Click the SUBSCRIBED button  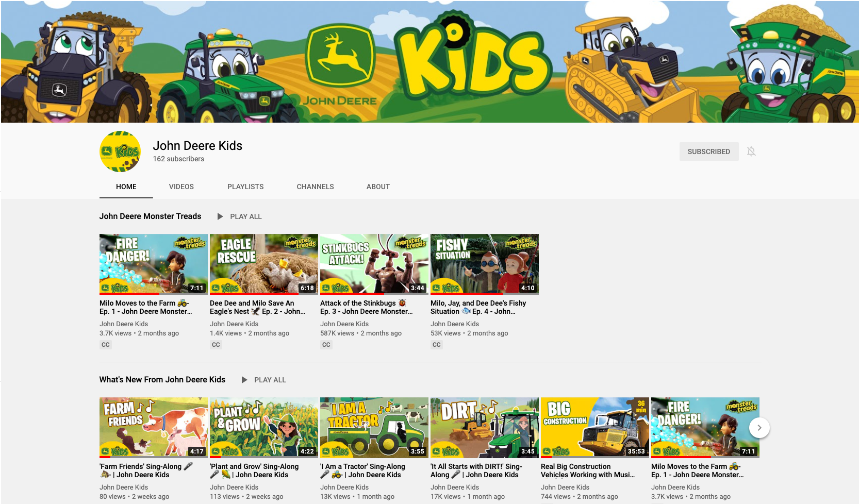point(708,152)
